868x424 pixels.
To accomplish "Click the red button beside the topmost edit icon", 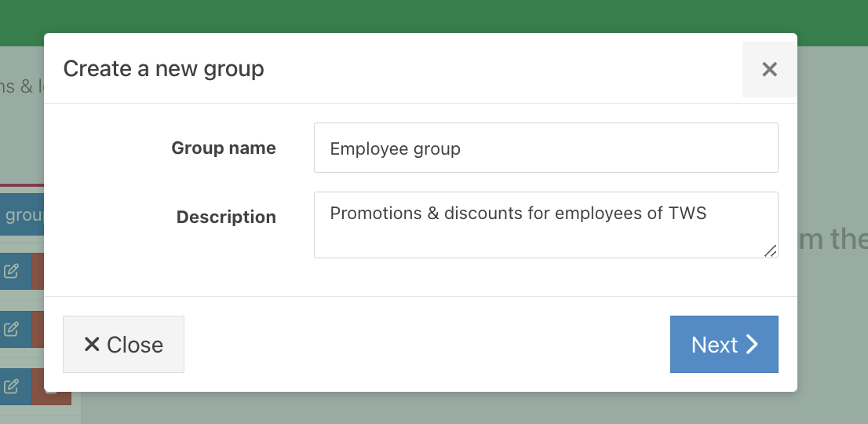I will pos(38,271).
